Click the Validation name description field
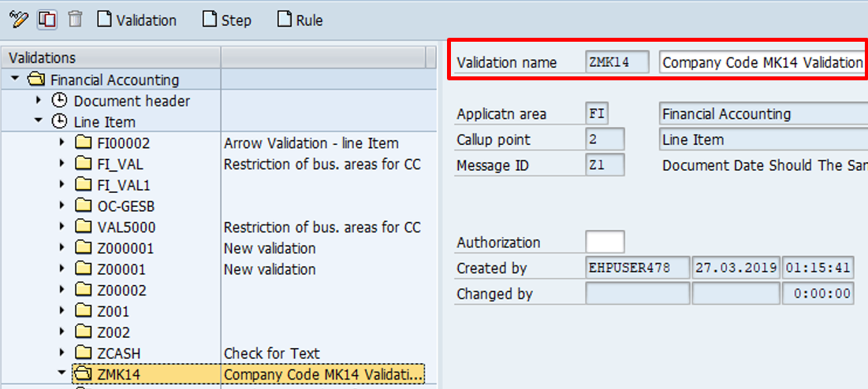 point(762,62)
